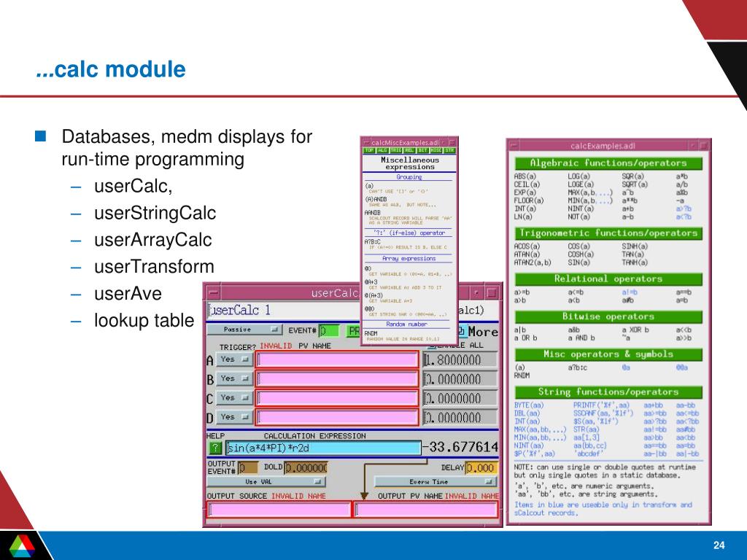Open the calcMiscExamples.adl window menu button
Image resolution: width=747 pixels, height=560 pixels.
click(x=366, y=142)
